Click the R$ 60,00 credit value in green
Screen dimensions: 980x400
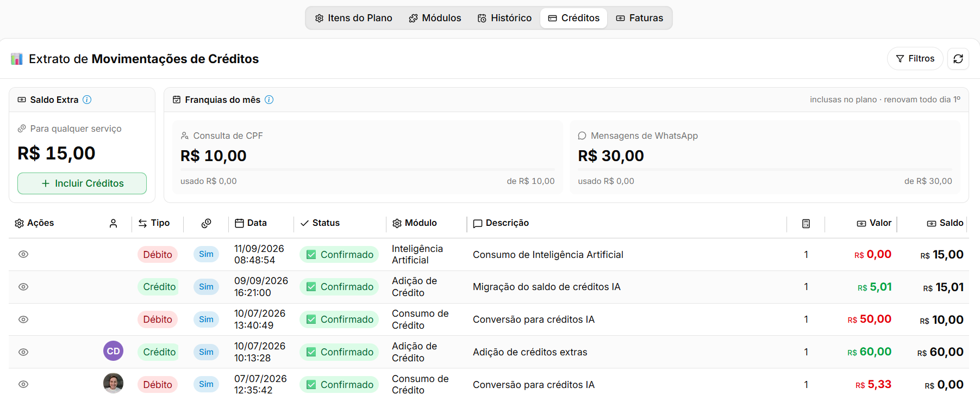[869, 352]
